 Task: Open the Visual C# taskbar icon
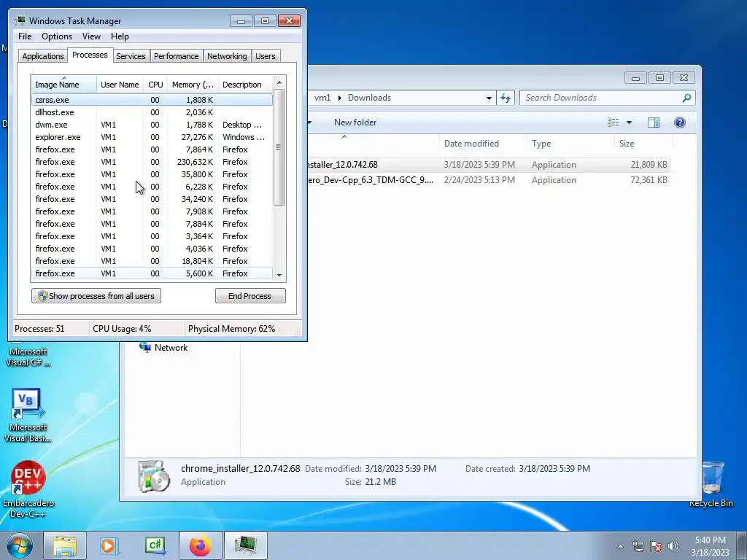coord(155,545)
